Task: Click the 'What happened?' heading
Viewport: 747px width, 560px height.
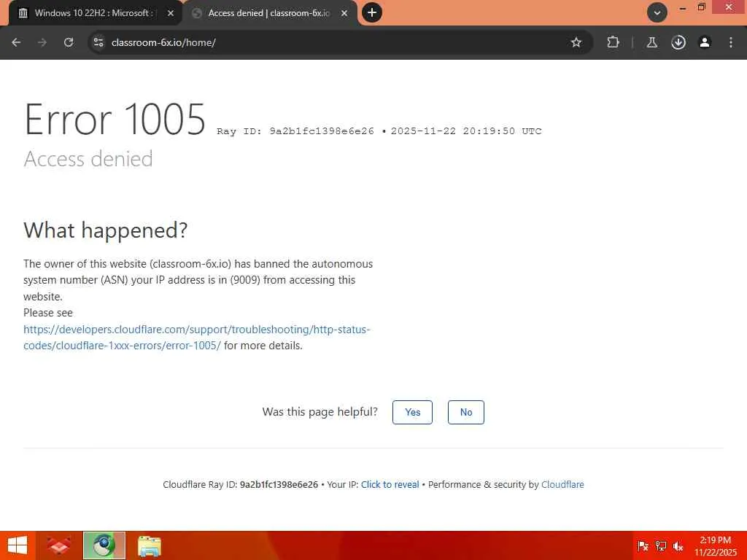Action: [x=106, y=230]
